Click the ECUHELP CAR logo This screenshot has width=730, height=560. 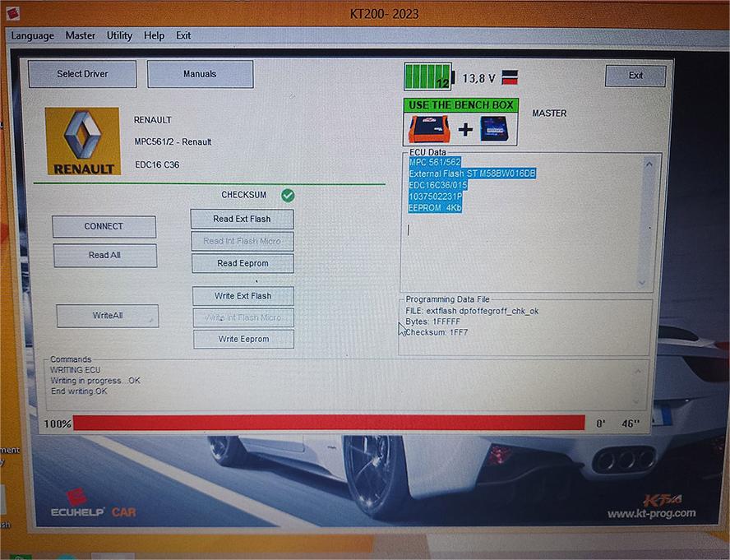[93, 505]
